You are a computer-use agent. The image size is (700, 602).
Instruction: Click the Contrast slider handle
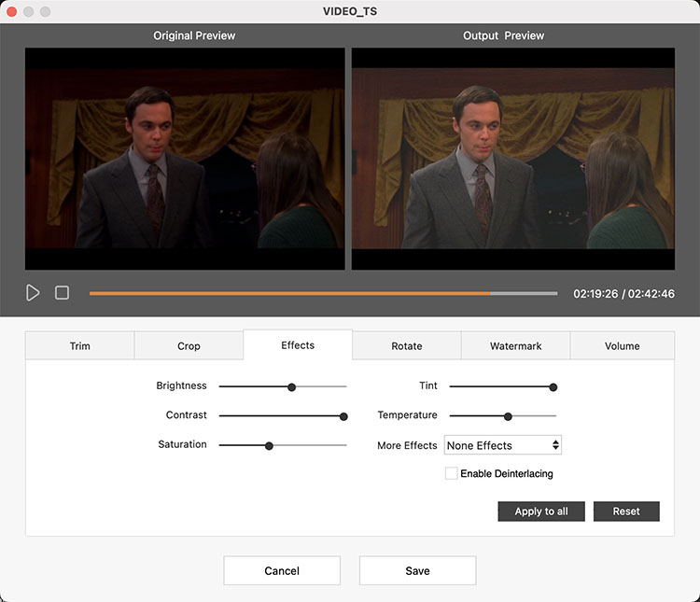click(x=343, y=416)
